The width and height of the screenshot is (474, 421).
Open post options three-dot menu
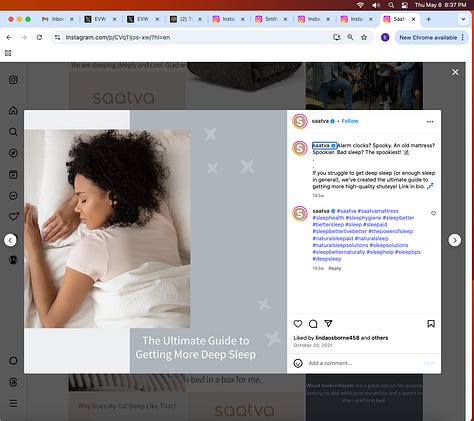(x=430, y=122)
